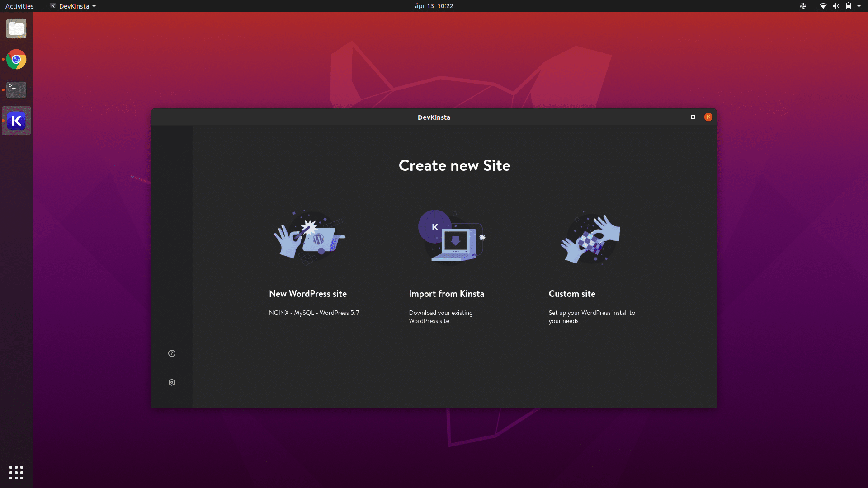Open file manager from Ubuntu dock
The height and width of the screenshot is (488, 868).
tap(16, 28)
